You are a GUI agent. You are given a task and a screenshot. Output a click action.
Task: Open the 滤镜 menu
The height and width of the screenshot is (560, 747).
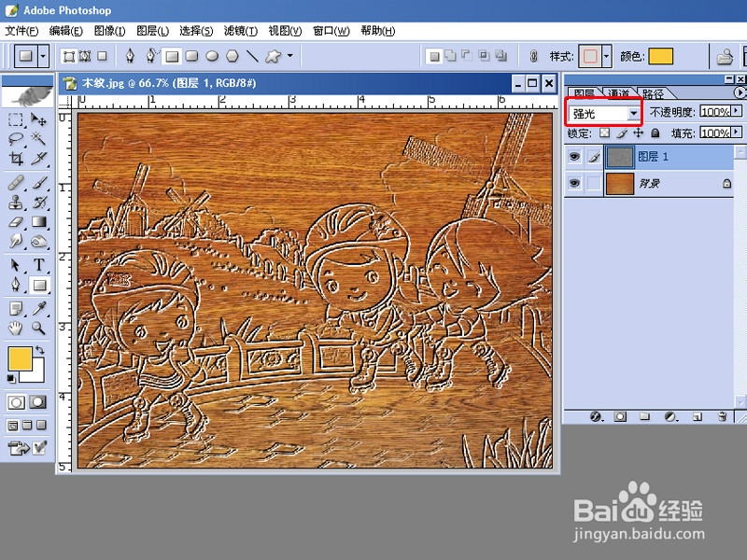241,31
